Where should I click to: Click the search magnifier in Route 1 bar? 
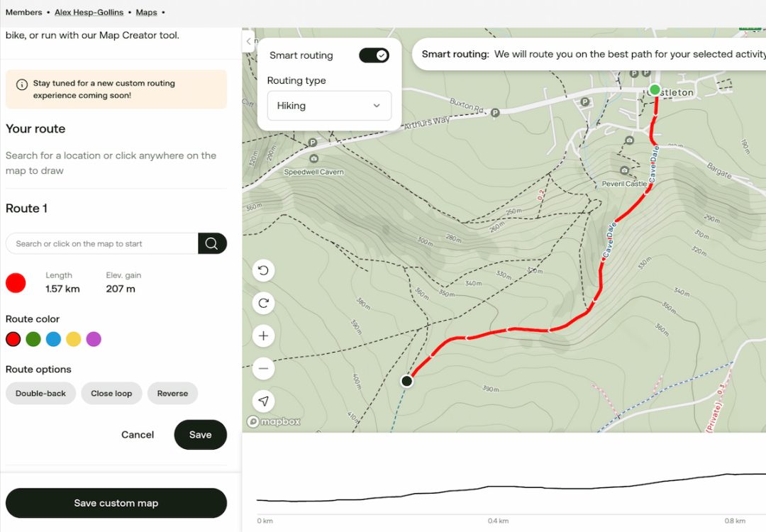point(212,243)
